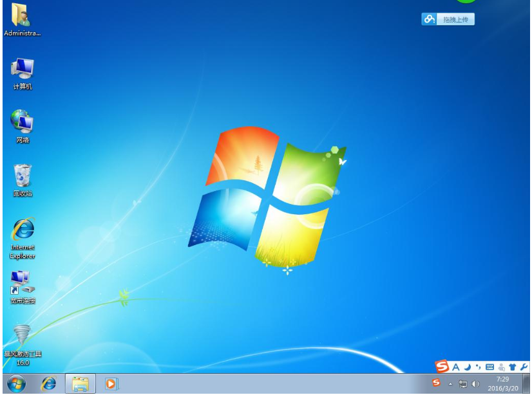Toggle full/half-width mode via the moon icon
Viewport: 532px width, 395px height.
click(x=467, y=367)
